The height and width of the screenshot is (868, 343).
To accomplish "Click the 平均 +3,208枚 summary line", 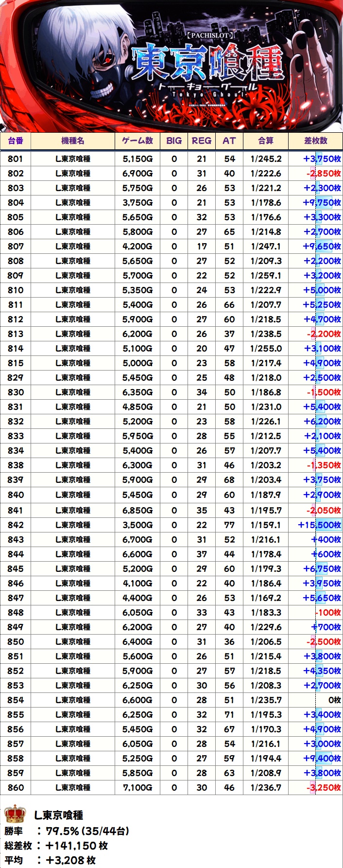I will 50,860.
